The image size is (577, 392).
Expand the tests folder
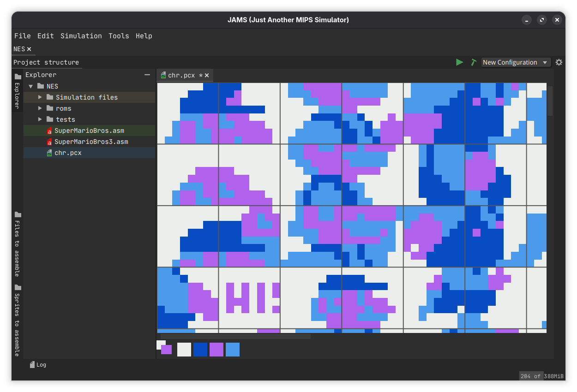40,119
